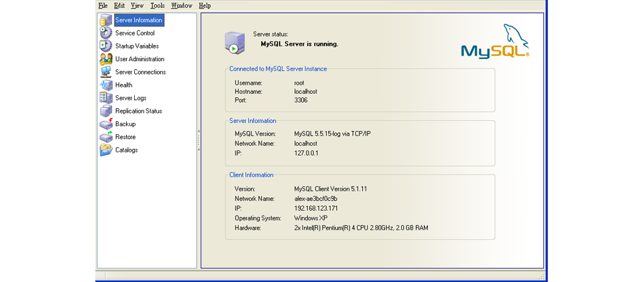Click the Server Connections icon
The image size is (644, 282).
pyautogui.click(x=106, y=72)
